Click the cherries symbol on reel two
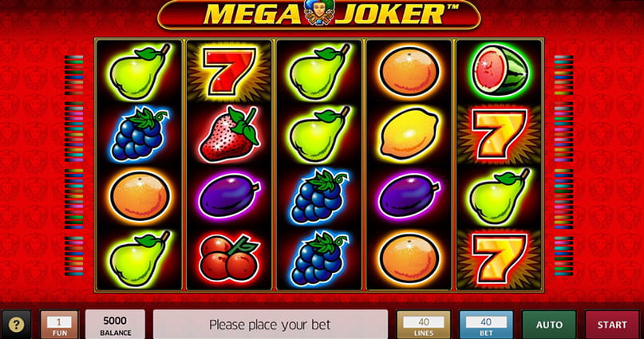This screenshot has width=644, height=339. pos(229,258)
